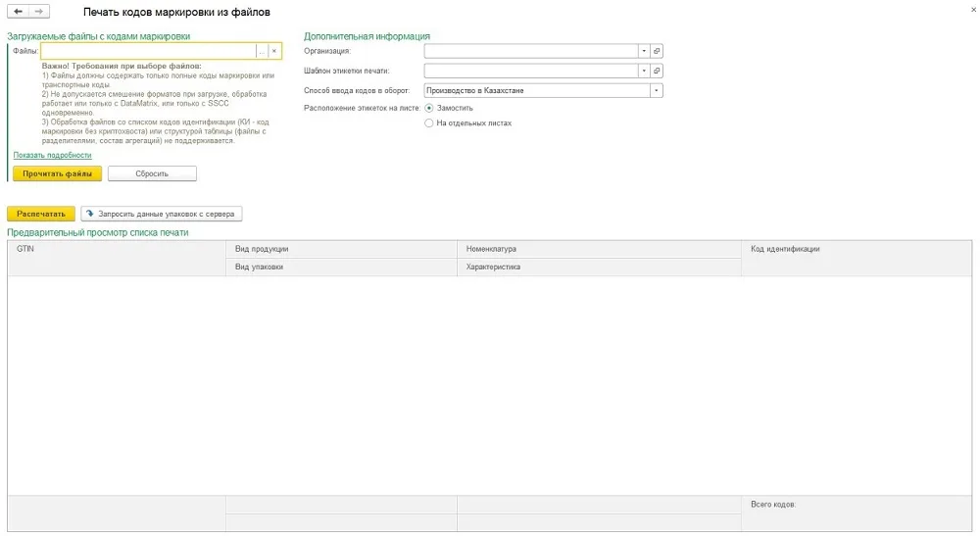Click the Сбросить button
This screenshot has height=536, width=980.
point(152,173)
